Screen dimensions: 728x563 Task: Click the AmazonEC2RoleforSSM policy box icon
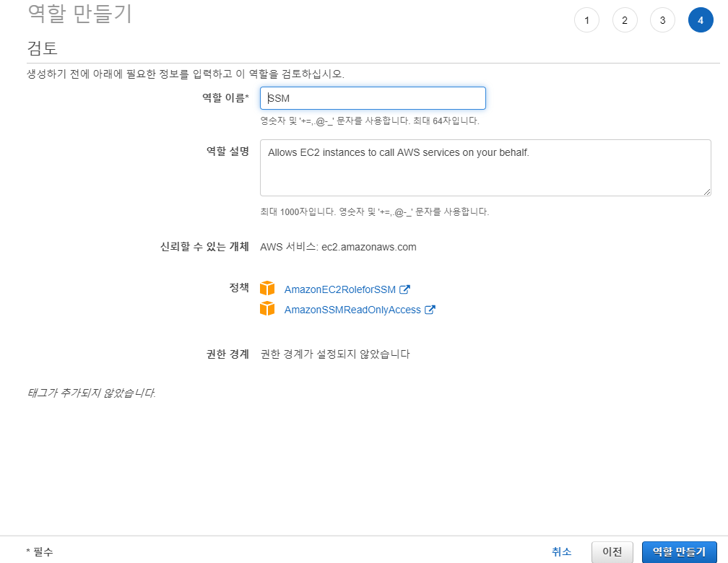point(267,288)
